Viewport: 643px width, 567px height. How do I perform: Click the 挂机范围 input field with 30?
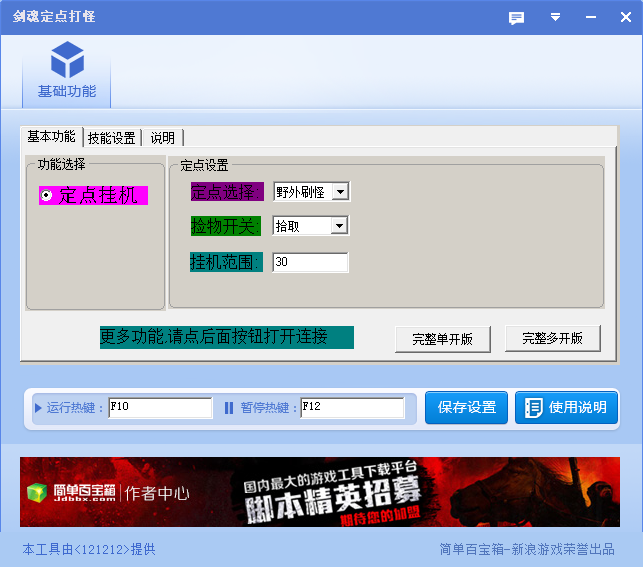coord(310,262)
